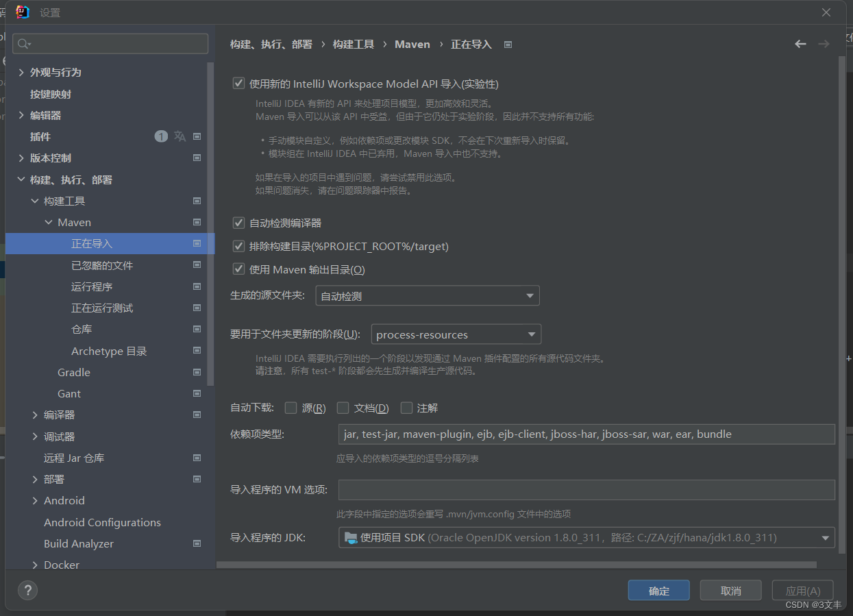
Task: Click the SDK folder icon in JDK selector
Action: [x=351, y=538]
